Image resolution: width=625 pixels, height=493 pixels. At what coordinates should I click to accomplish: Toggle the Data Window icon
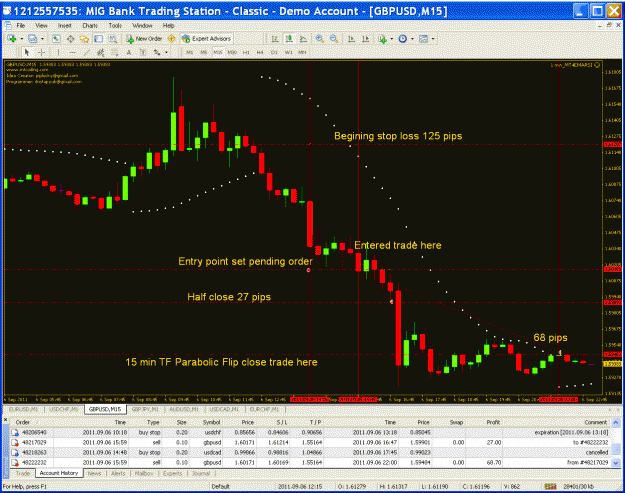tap(71, 39)
